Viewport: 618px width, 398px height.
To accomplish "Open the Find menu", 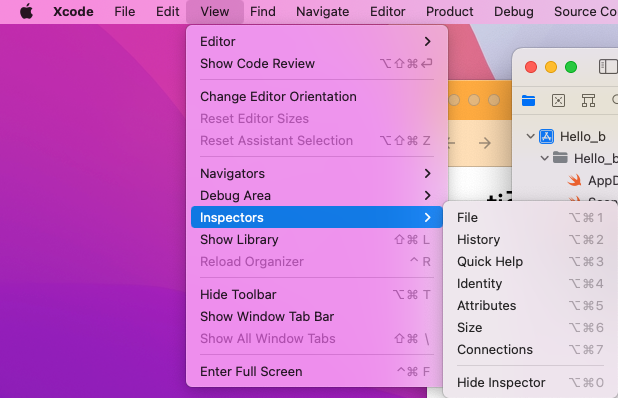I will pyautogui.click(x=262, y=11).
